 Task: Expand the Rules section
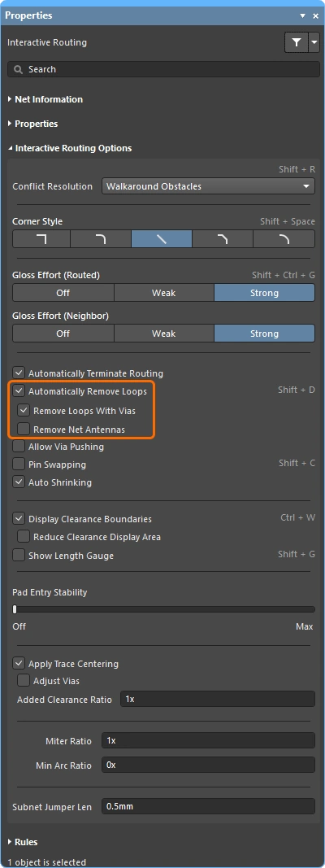[23, 842]
